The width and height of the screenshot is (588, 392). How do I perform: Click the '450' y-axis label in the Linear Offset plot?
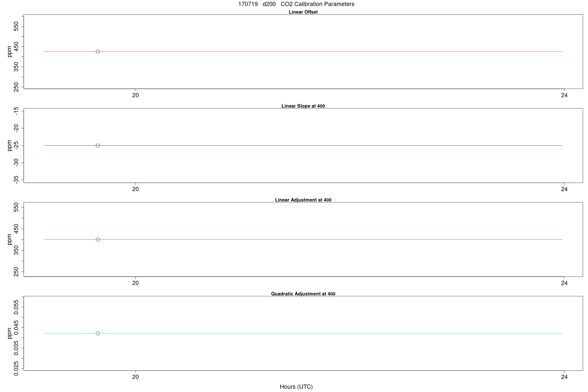click(x=16, y=46)
